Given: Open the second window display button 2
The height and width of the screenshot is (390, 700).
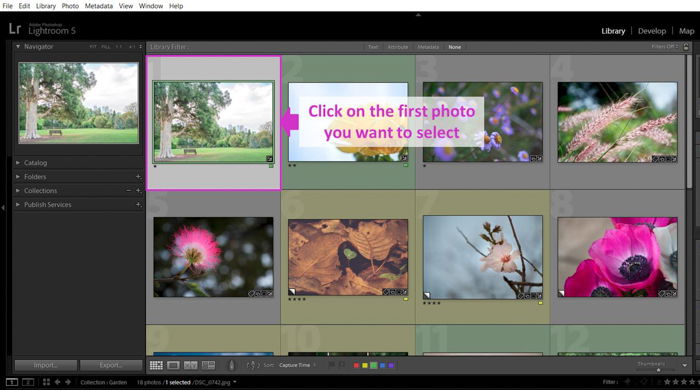Looking at the screenshot, I should pos(28,382).
